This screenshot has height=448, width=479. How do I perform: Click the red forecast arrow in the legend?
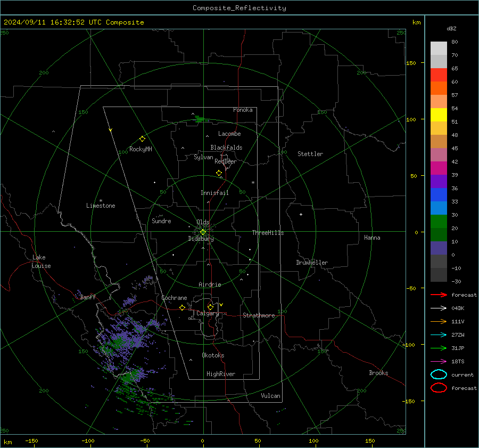click(439, 295)
